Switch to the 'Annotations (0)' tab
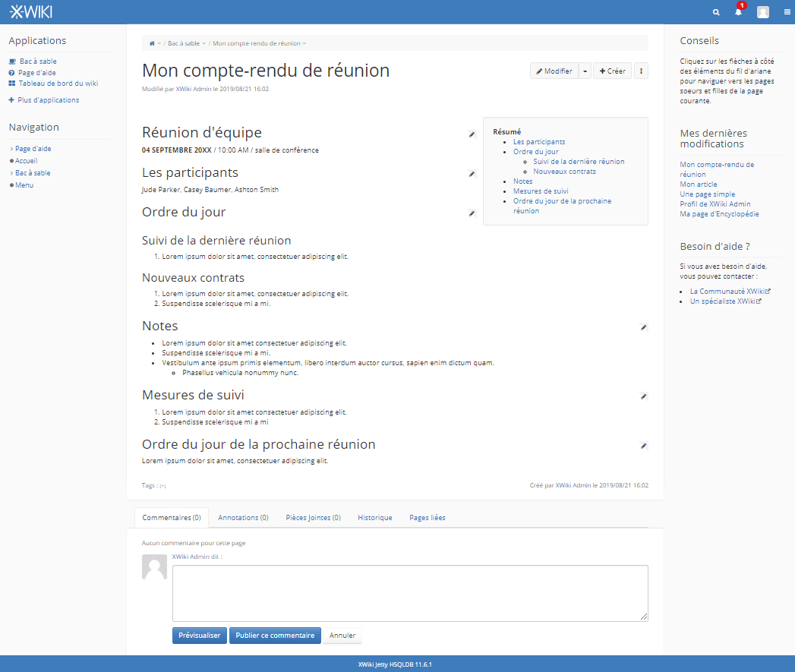This screenshot has height=672, width=795. pos(244,518)
